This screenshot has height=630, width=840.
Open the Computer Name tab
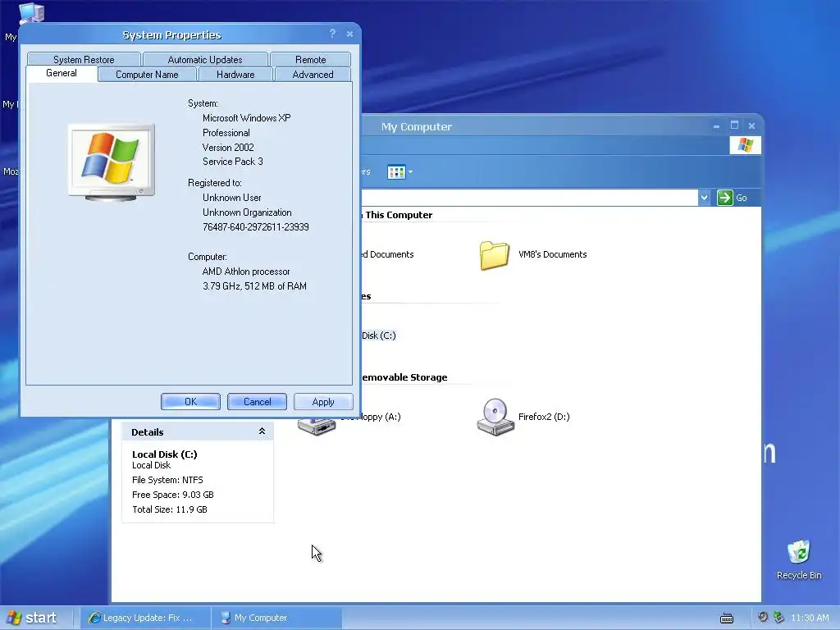click(x=148, y=75)
